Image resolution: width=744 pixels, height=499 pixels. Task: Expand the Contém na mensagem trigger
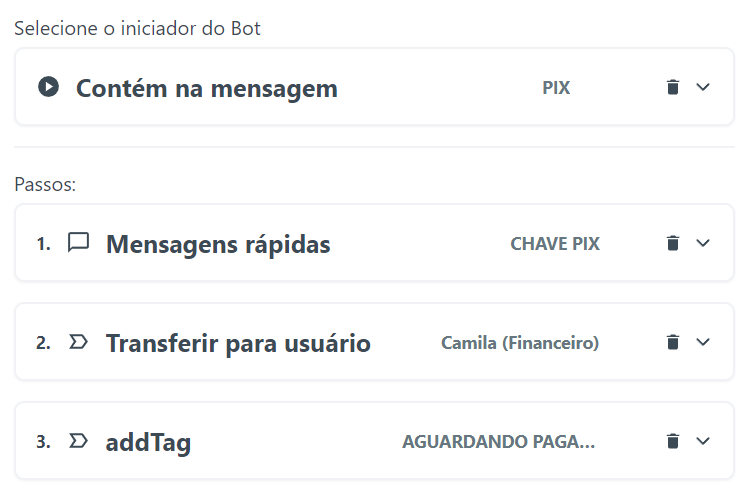pos(703,87)
